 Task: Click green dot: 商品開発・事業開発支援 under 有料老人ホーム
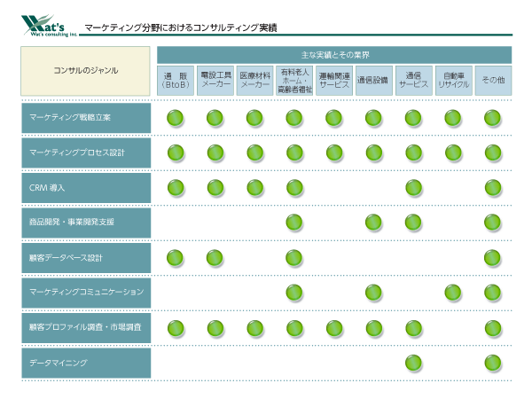(294, 223)
